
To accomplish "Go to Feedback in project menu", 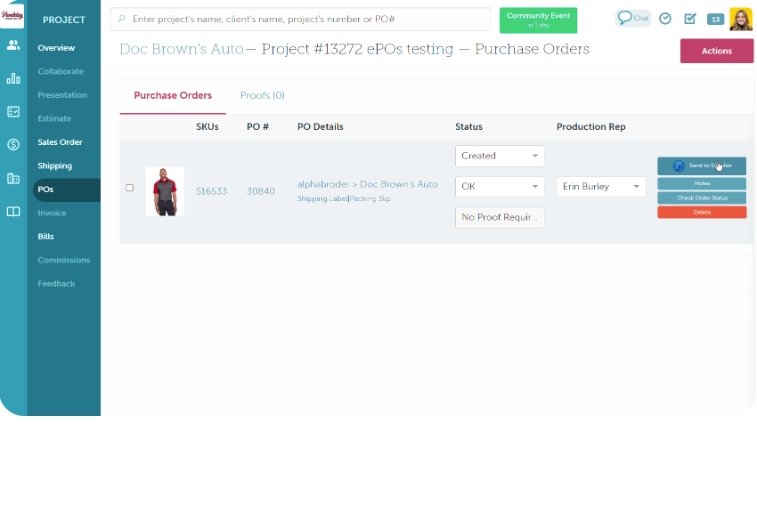I will click(x=56, y=284).
